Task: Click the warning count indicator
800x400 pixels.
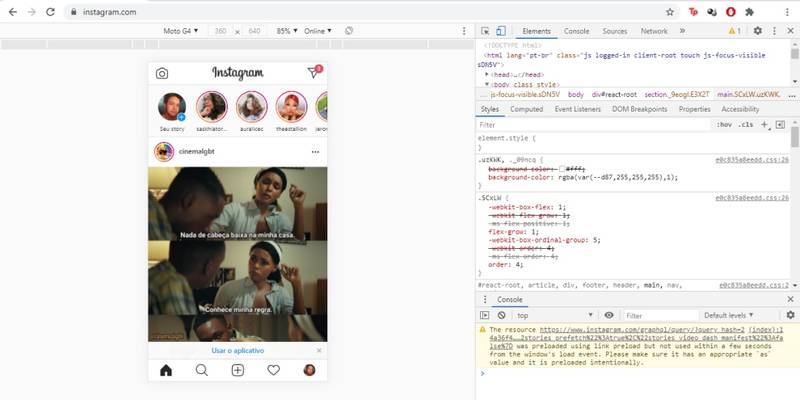Action: pyautogui.click(x=735, y=31)
